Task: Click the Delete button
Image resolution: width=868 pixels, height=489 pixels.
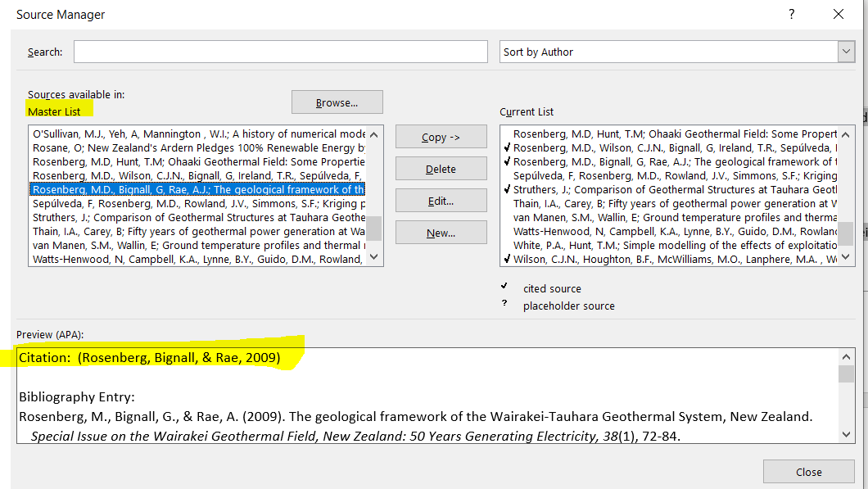Action: click(x=441, y=169)
